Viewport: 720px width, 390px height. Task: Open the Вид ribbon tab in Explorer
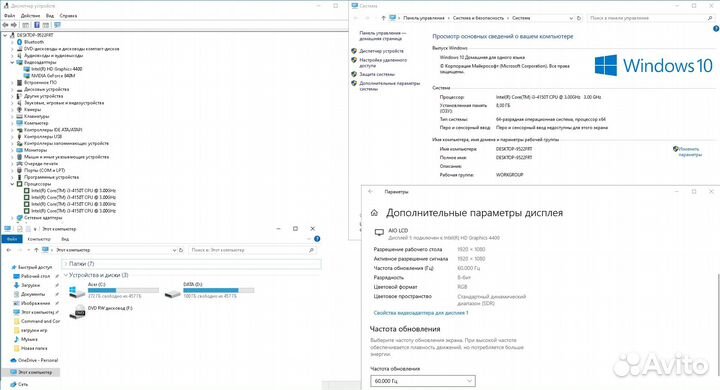[x=65, y=239]
